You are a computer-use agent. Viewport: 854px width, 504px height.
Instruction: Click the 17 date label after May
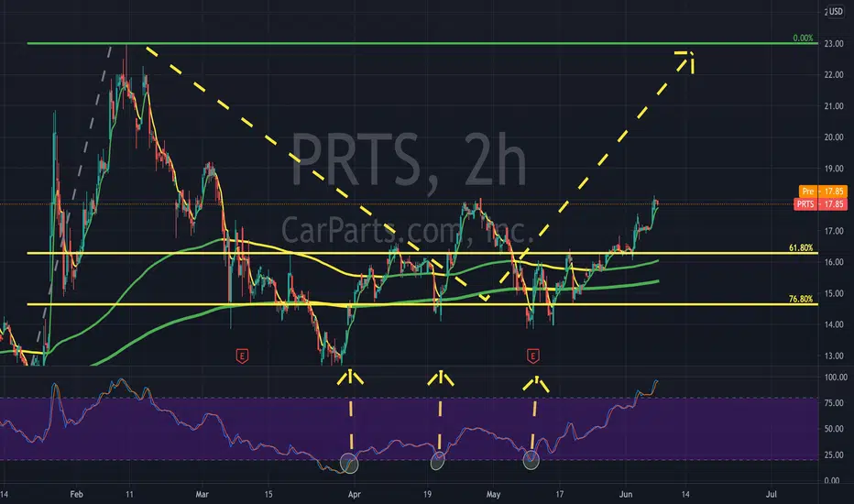[559, 494]
